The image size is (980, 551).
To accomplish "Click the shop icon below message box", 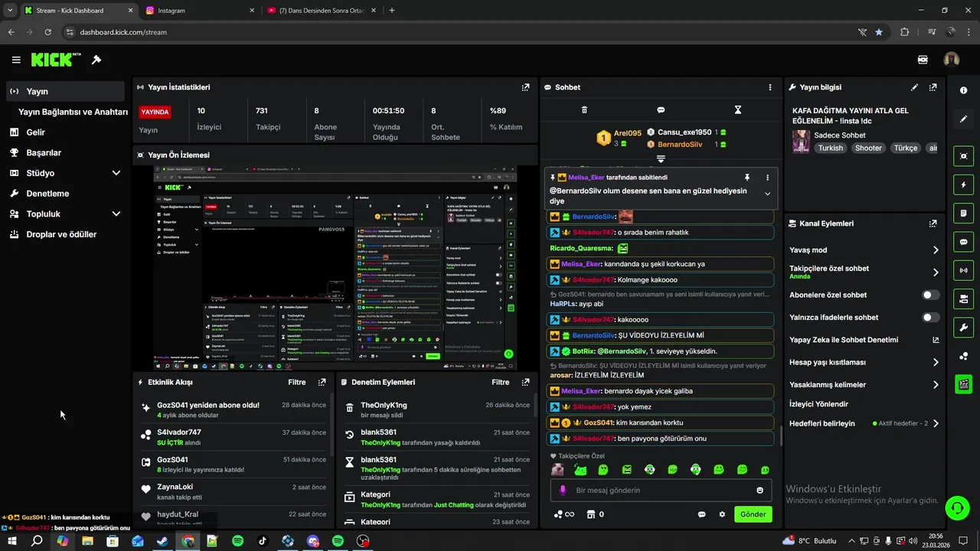I will point(590,514).
